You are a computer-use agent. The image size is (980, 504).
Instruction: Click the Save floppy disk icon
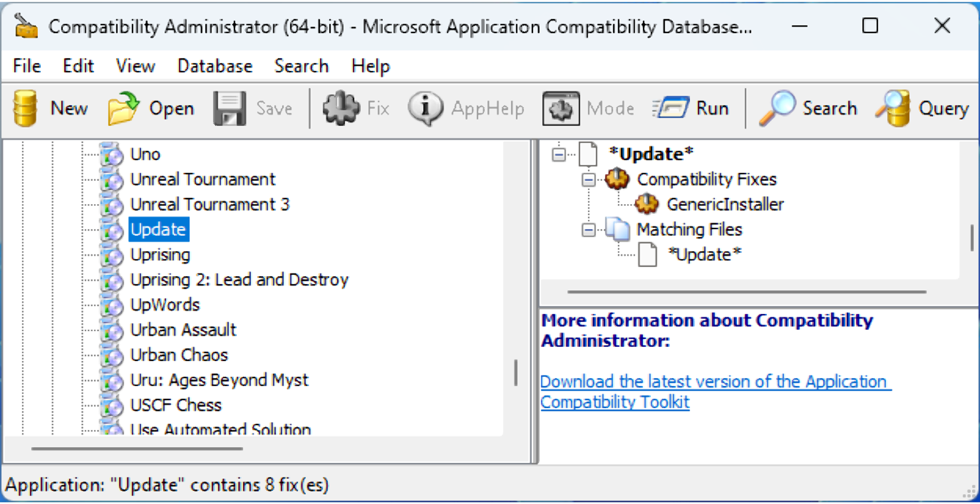click(229, 109)
